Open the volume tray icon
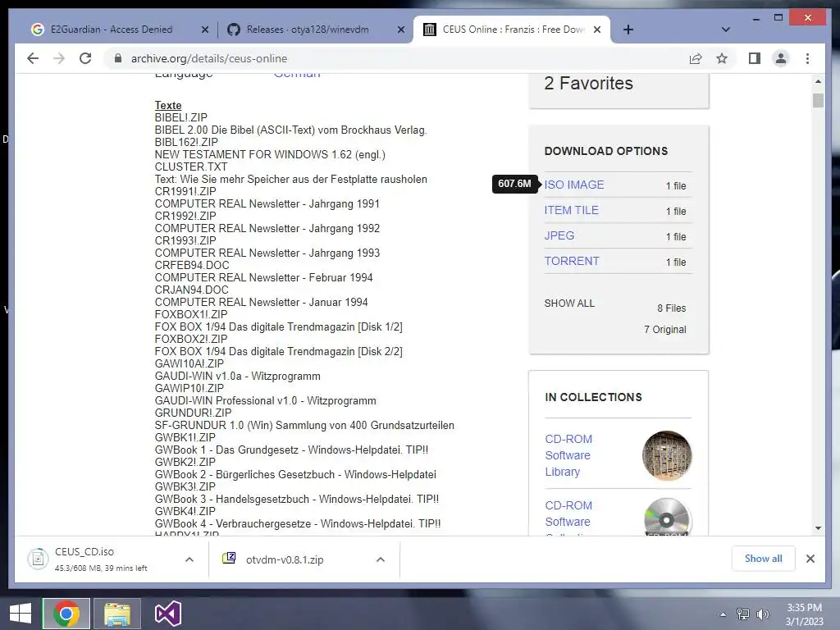 (762, 614)
